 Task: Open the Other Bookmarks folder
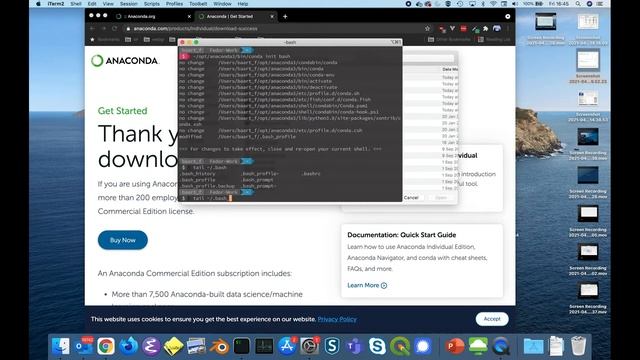[449, 40]
